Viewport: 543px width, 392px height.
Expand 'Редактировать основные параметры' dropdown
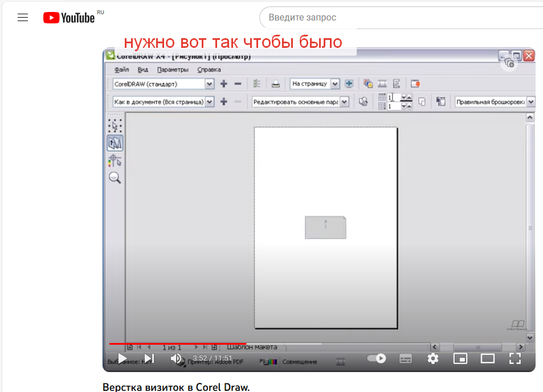(344, 102)
